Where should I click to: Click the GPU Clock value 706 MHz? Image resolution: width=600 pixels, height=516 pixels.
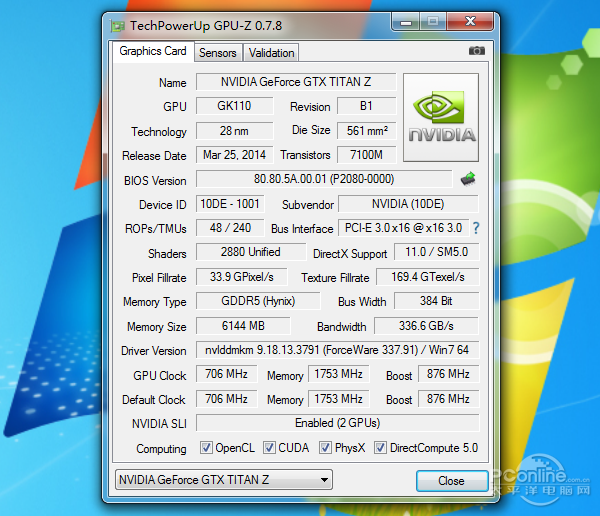(227, 374)
